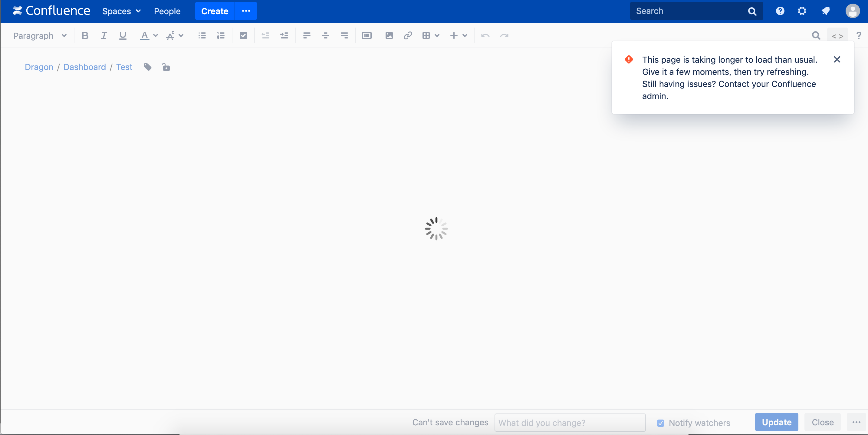The image size is (868, 435).
Task: Click the italic formatting icon
Action: [x=104, y=35]
